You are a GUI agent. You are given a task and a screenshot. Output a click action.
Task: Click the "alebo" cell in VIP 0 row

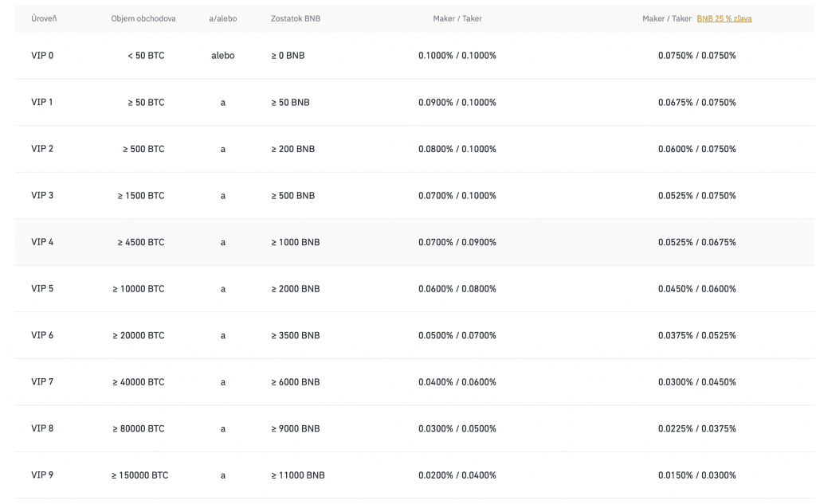click(223, 56)
